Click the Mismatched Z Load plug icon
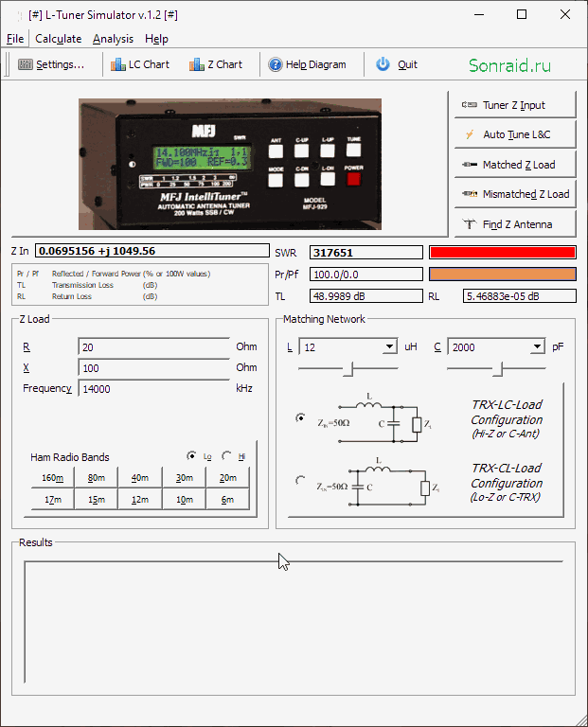This screenshot has height=727, width=588. [x=470, y=194]
